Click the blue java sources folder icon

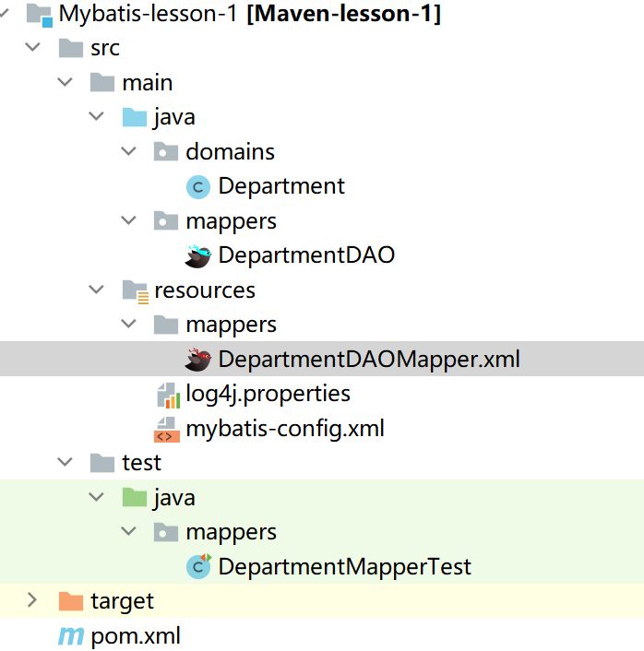click(135, 117)
